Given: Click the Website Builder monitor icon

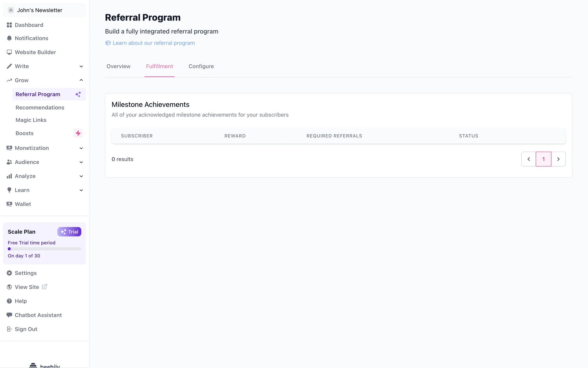Looking at the screenshot, I should coord(9,52).
